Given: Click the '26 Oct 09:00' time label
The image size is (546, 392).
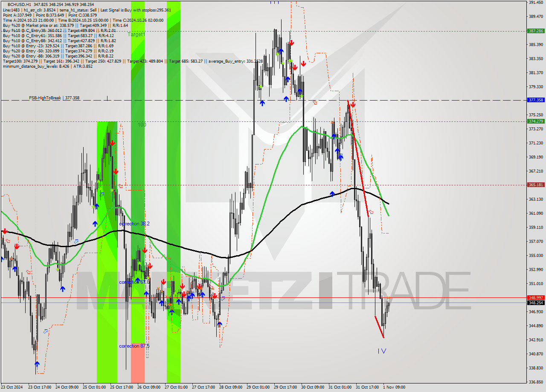Looking at the screenshot, I should [x=149, y=387].
